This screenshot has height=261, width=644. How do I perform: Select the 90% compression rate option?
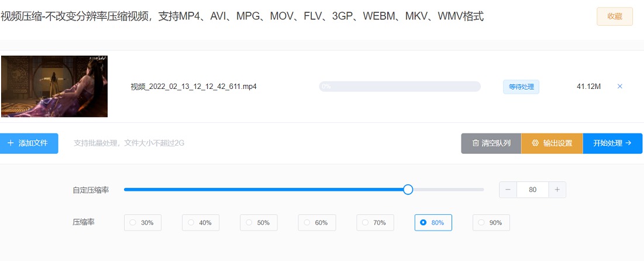coord(491,222)
